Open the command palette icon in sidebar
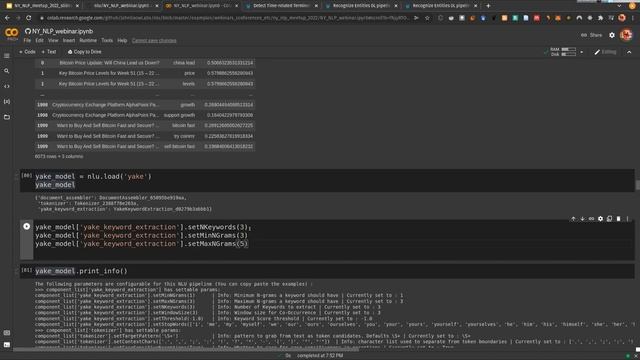640x360 pixels. 7,333
